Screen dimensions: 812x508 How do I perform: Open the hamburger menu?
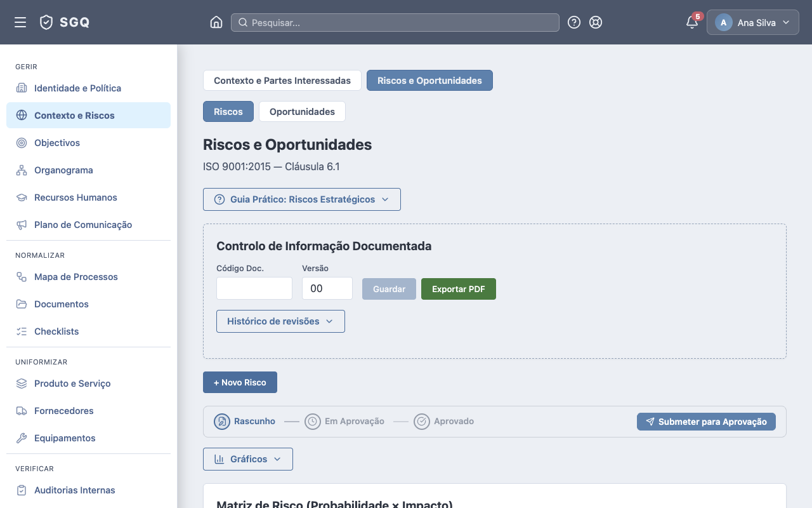point(20,22)
